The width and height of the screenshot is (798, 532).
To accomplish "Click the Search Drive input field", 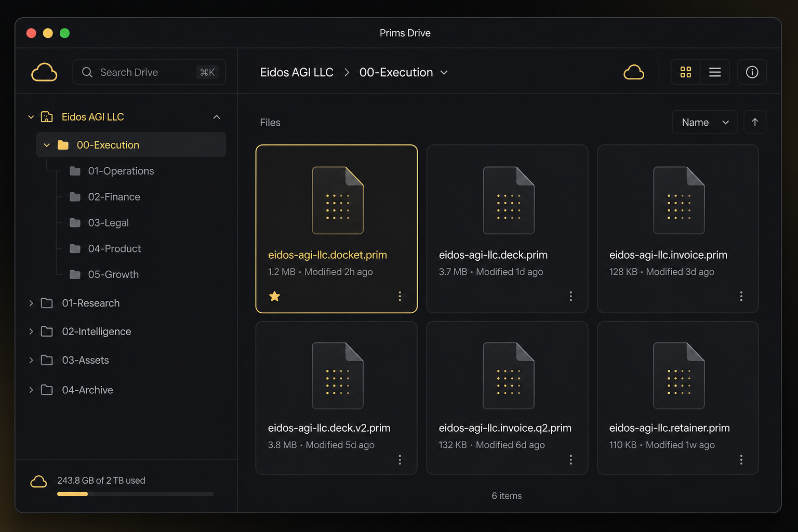I will pyautogui.click(x=149, y=72).
